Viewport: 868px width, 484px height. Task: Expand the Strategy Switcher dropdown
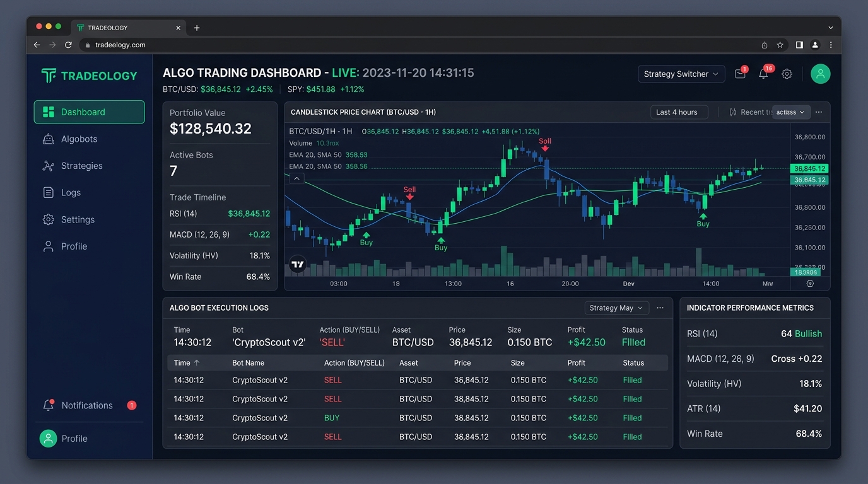click(681, 74)
